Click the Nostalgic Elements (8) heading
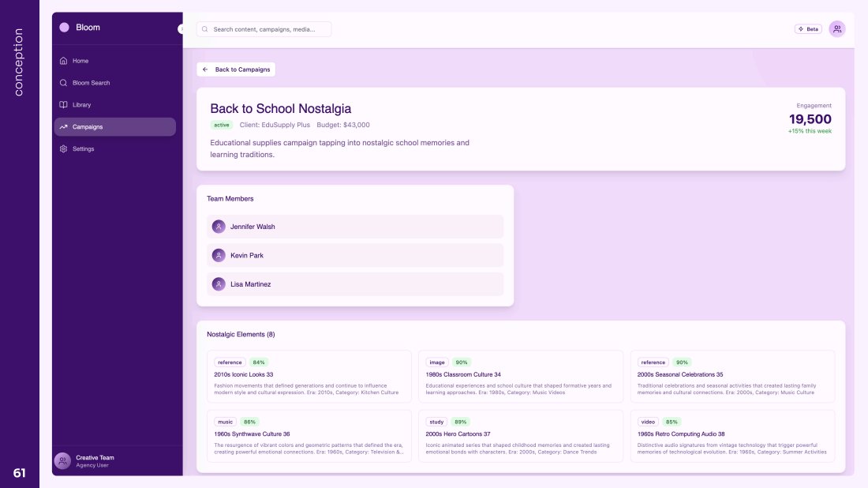 point(241,335)
